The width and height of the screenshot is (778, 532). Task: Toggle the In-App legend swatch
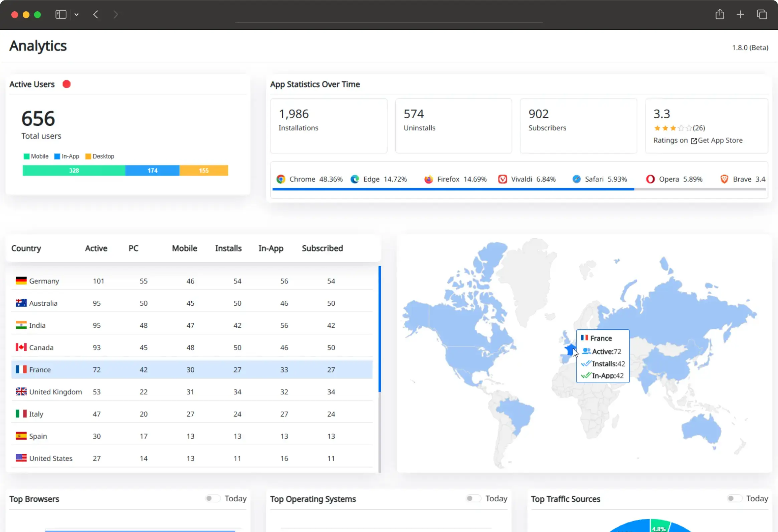click(x=57, y=156)
